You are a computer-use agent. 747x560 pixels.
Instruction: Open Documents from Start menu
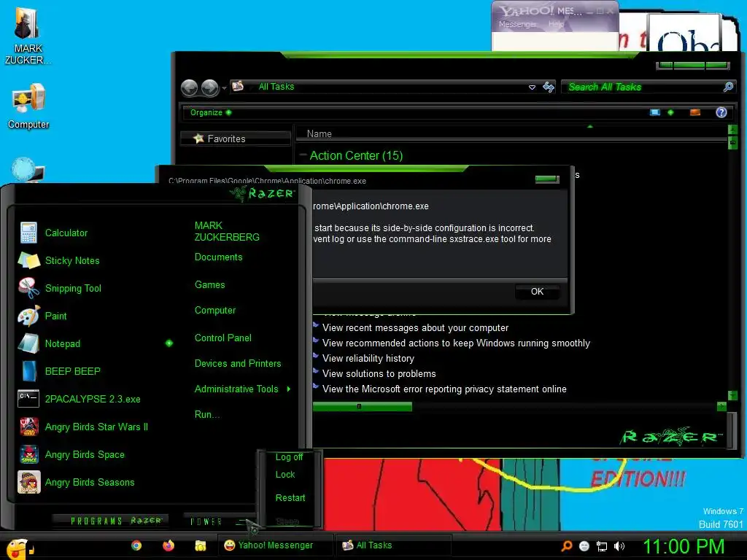[x=219, y=257]
